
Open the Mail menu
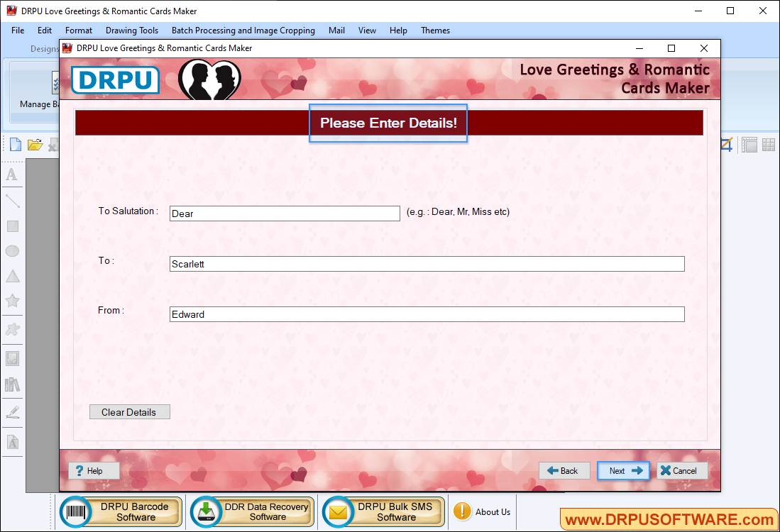(336, 31)
